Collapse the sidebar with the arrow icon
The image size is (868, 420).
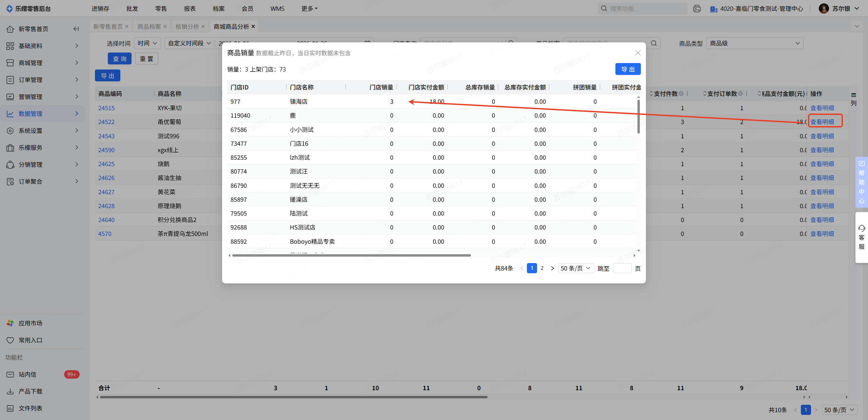point(76,29)
